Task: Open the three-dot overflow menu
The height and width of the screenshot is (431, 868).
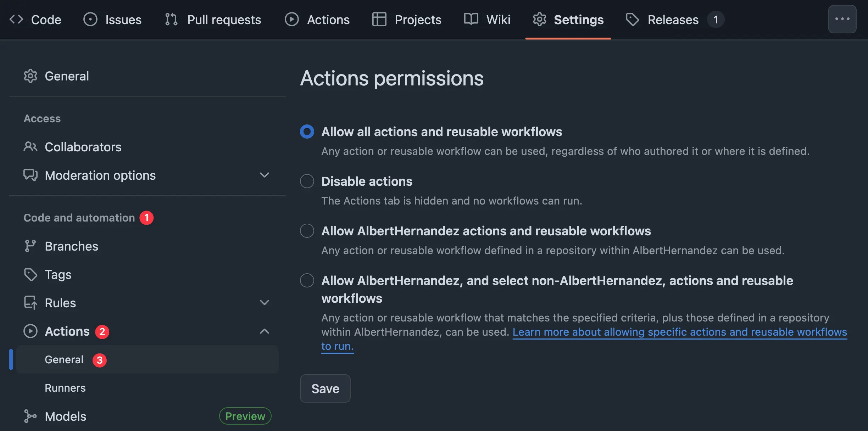Action: click(842, 19)
